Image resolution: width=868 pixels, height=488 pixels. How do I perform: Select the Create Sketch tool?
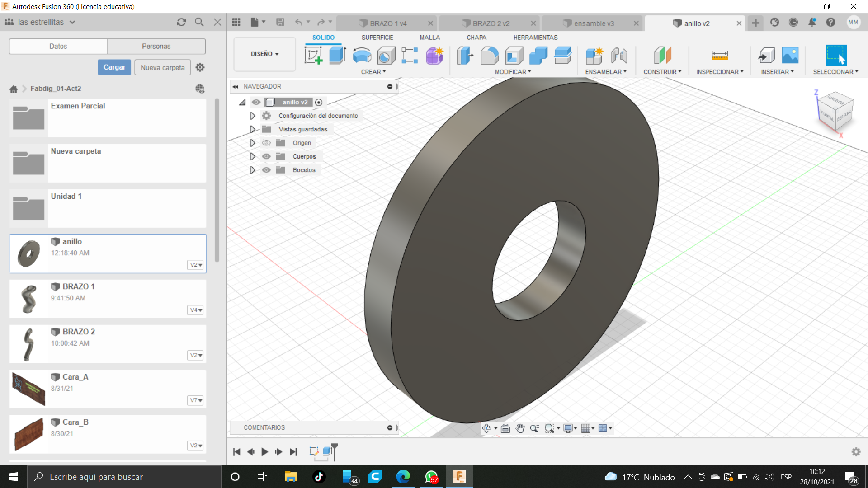pos(313,56)
